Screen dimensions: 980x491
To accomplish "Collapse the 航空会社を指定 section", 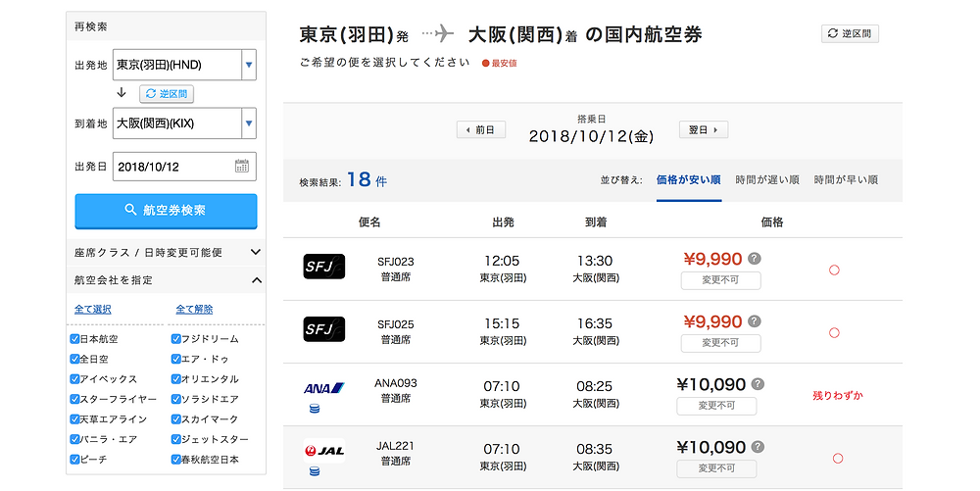I will point(166,280).
